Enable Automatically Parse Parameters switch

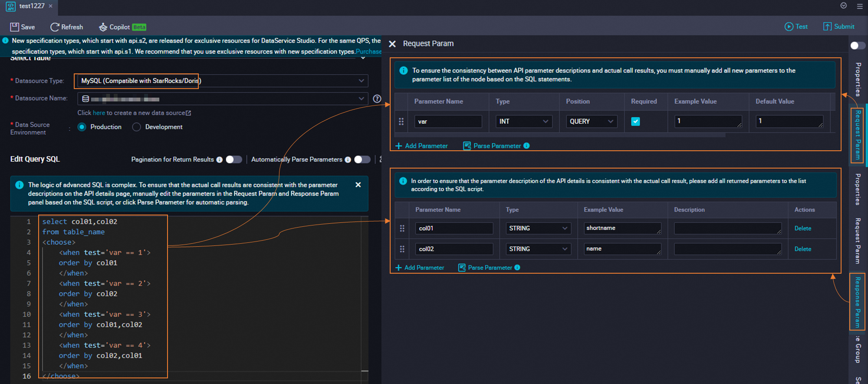coord(362,159)
